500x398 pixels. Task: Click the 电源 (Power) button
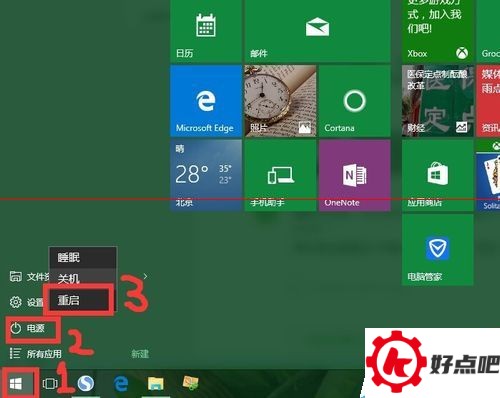[x=33, y=328]
